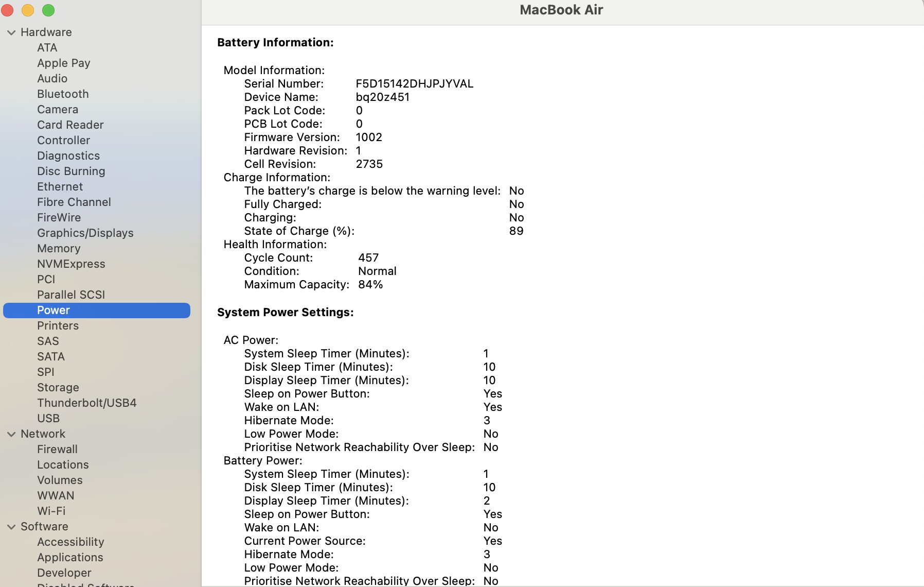
Task: Open the Apple Pay sidebar item
Action: point(63,63)
